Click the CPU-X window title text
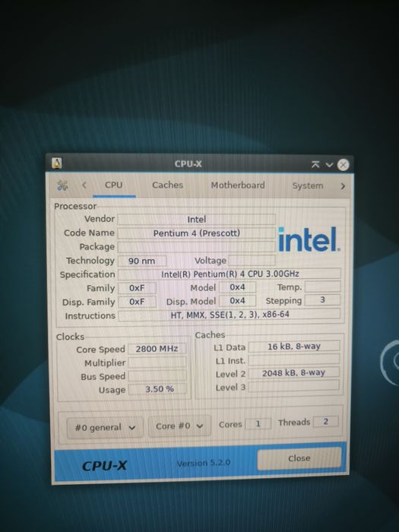 (x=188, y=164)
